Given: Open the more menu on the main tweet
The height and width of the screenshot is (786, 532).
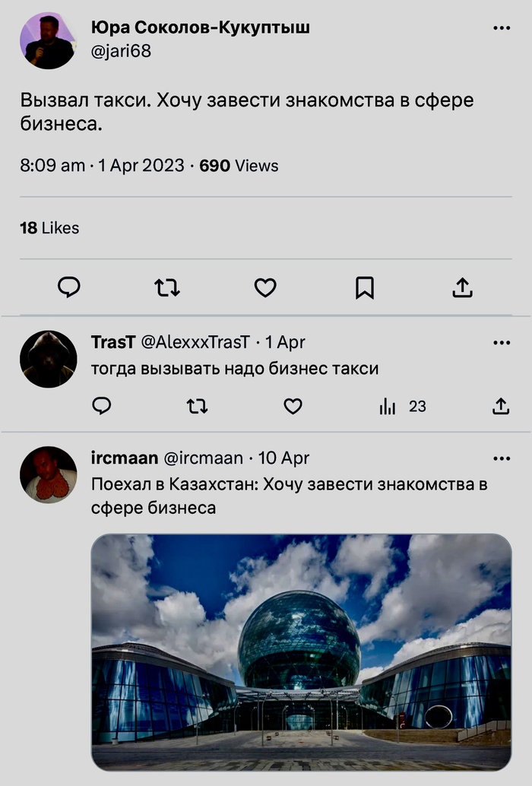Looking at the screenshot, I should pyautogui.click(x=502, y=27).
